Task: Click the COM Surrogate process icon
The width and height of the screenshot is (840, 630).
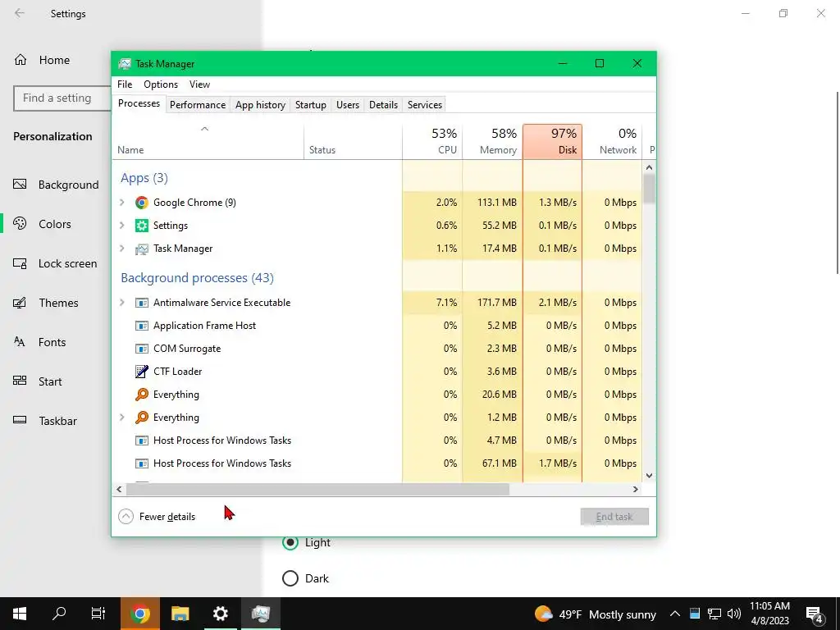Action: coord(141,349)
